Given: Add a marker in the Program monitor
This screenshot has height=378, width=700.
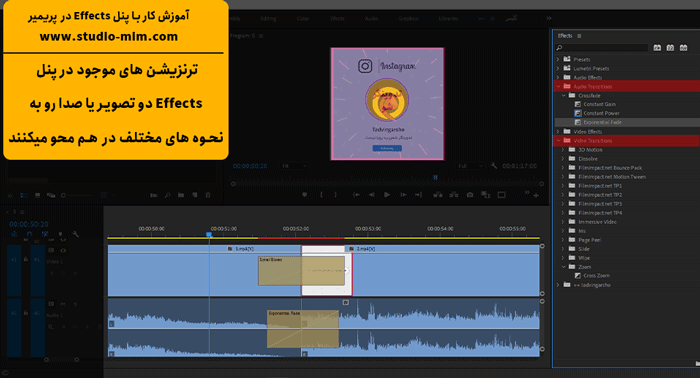Looking at the screenshot, I should coord(304,195).
